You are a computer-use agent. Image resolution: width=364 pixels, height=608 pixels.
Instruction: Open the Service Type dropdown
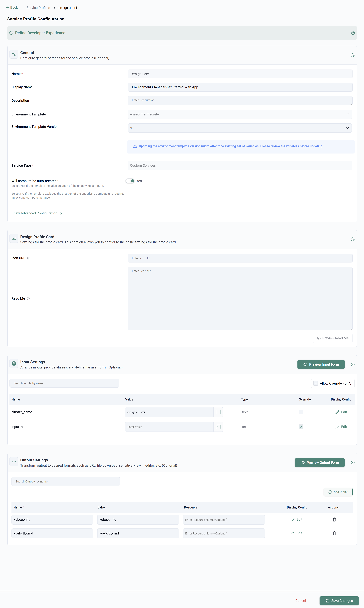348,165
